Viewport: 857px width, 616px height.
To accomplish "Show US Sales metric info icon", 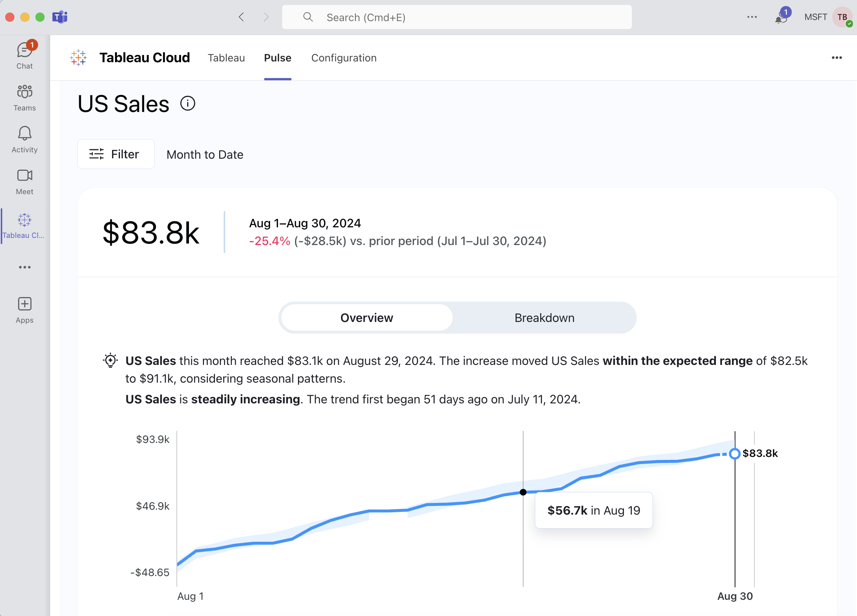I will click(187, 104).
